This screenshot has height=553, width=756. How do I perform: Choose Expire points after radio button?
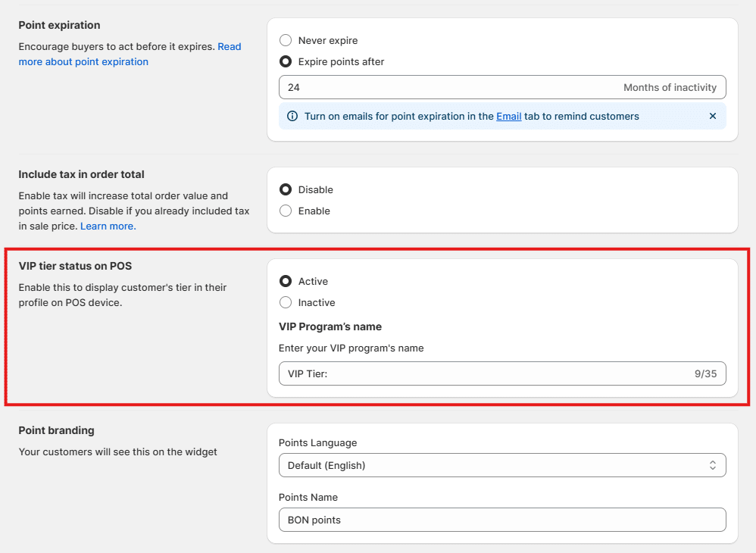(x=286, y=61)
